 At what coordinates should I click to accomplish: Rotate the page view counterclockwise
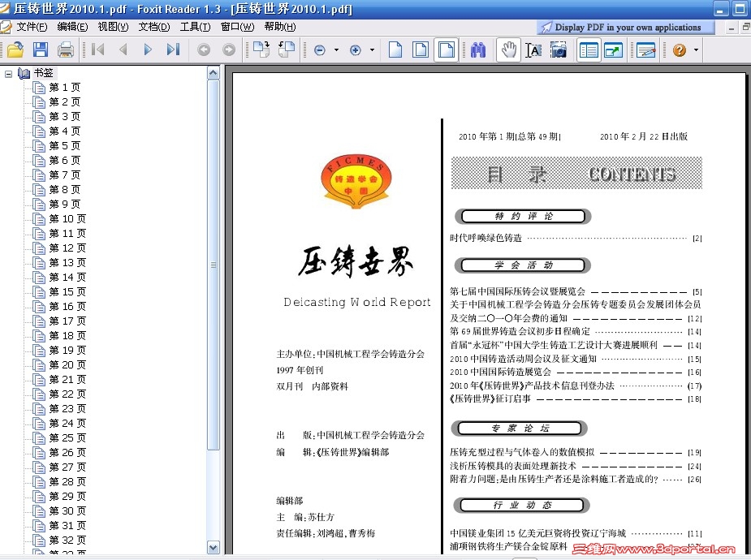click(287, 50)
